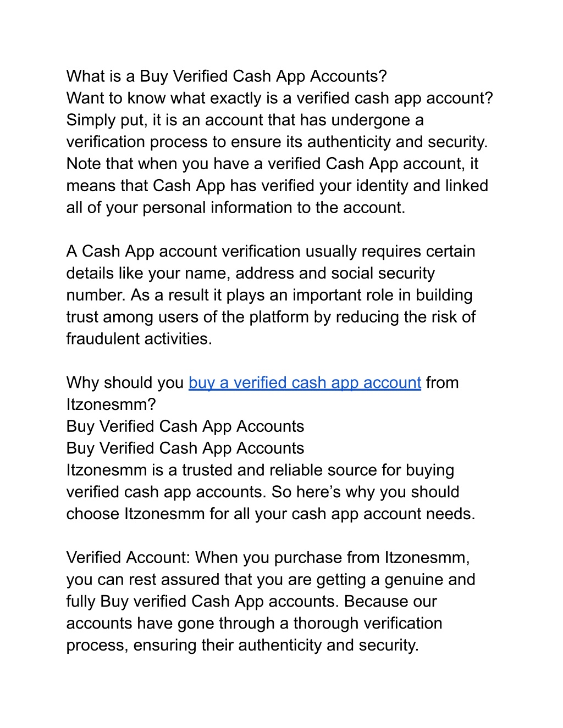Click the words 'Why should you' before the link
The width and height of the screenshot is (563, 728).
coord(125,383)
